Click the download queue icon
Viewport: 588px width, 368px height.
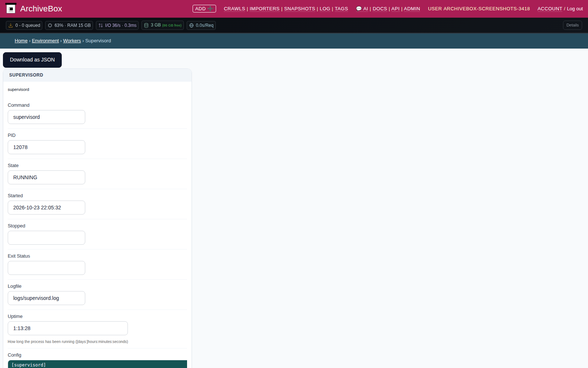tap(11, 25)
